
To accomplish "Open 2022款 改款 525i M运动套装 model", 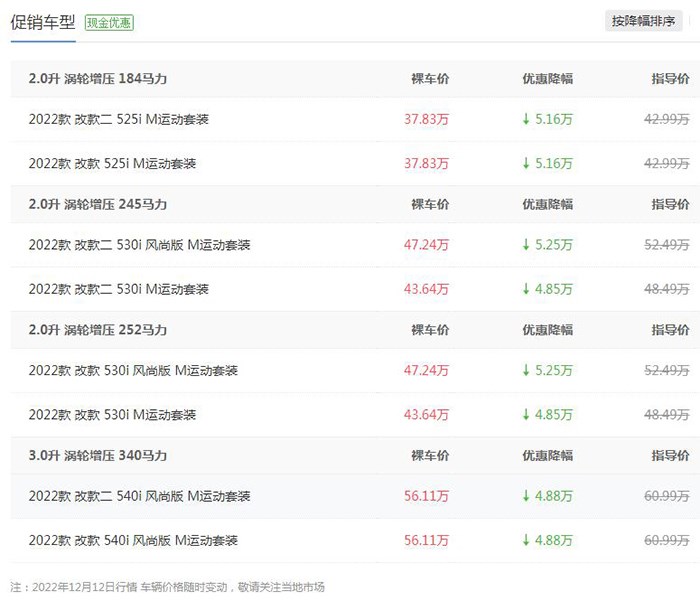I will pos(112,163).
